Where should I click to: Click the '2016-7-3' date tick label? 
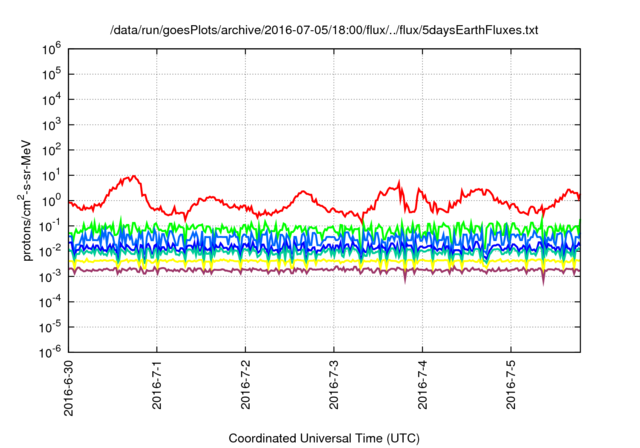tap(334, 384)
